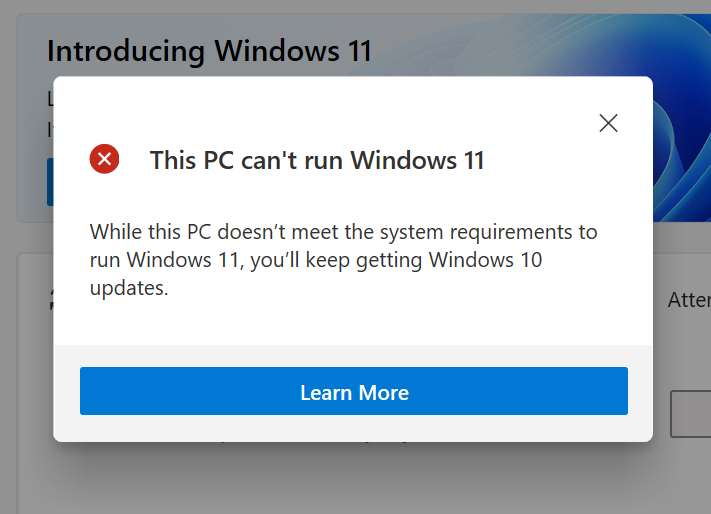Click the word "updates." in the message
This screenshot has height=514, width=711.
[x=129, y=289]
